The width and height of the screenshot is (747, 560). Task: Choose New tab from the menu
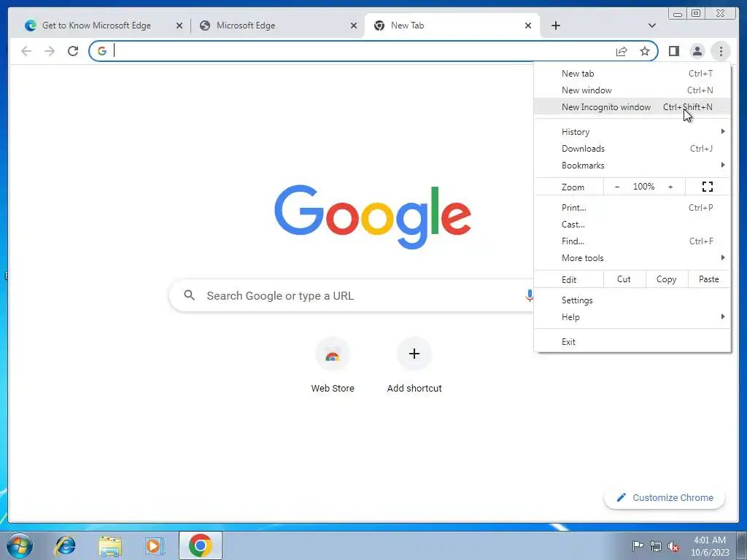[x=632, y=74]
